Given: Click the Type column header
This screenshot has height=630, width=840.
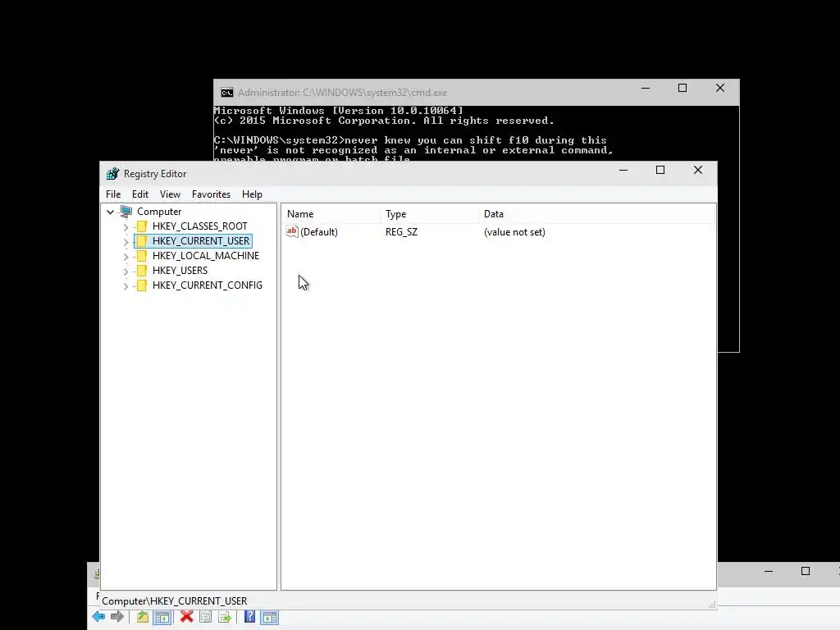Looking at the screenshot, I should click(x=429, y=214).
